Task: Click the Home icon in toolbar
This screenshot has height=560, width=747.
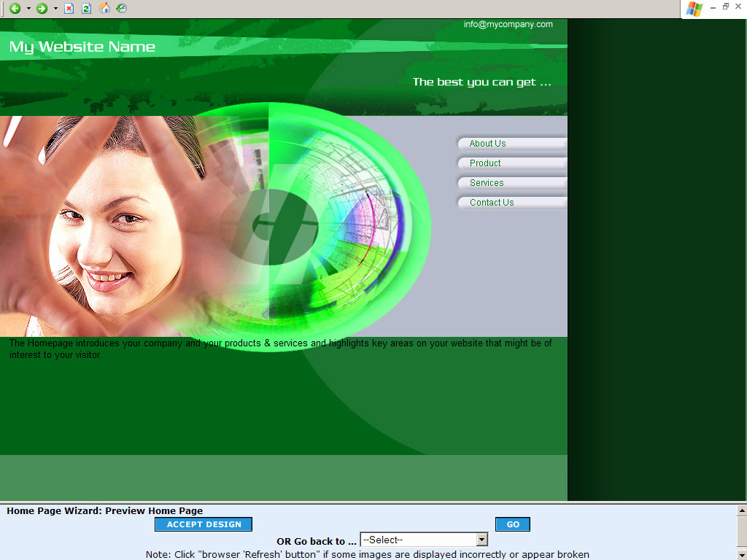Action: click(104, 8)
